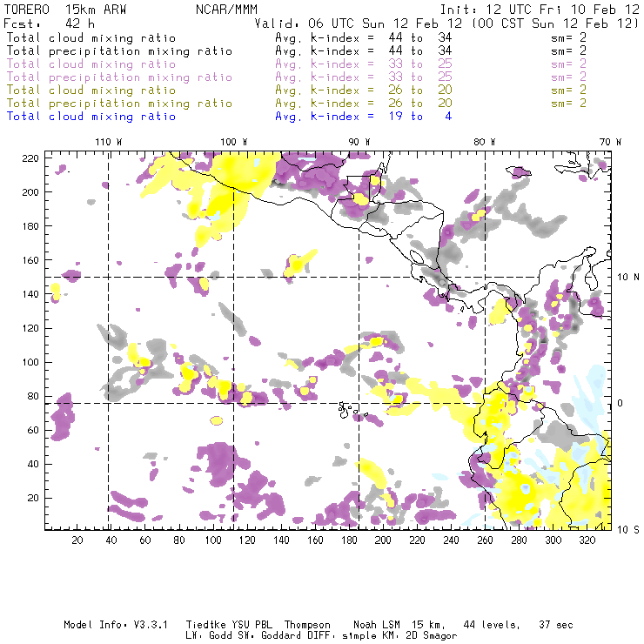
Task: Select the 'NCAR/MMM' header label
Action: (x=227, y=10)
